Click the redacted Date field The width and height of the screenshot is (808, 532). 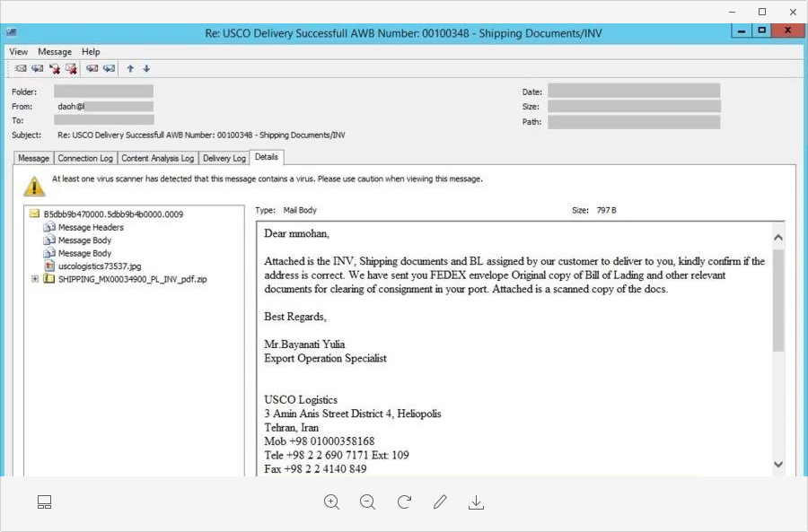coord(634,92)
